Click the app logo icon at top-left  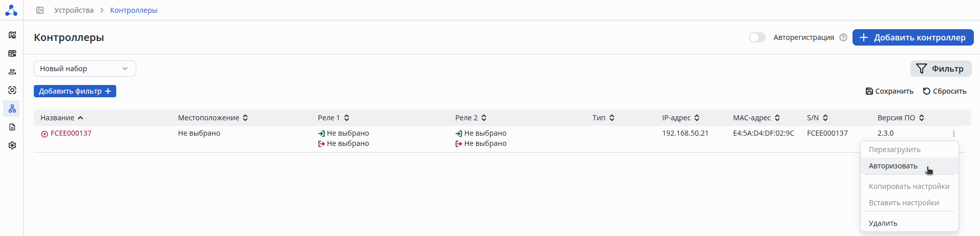[x=11, y=10]
